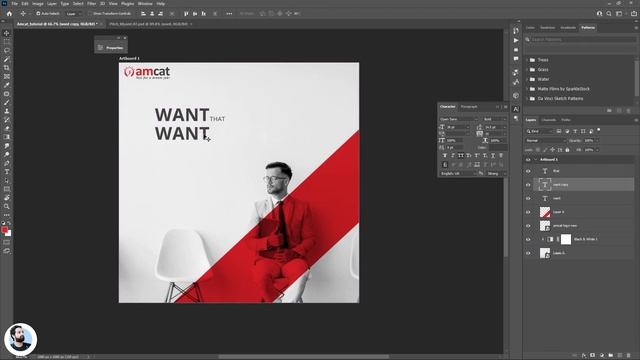Hide the Black & White 1 adjustment layer

(528, 239)
